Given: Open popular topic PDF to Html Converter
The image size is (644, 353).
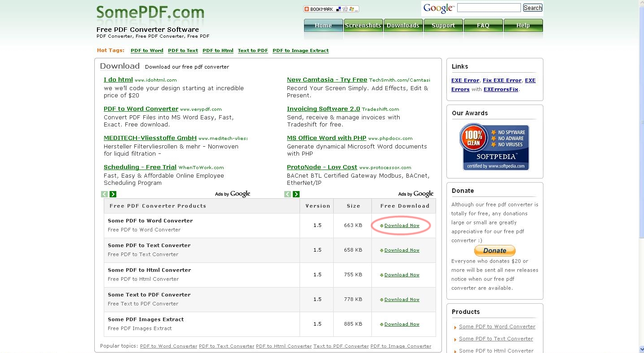Looking at the screenshot, I should [284, 346].
